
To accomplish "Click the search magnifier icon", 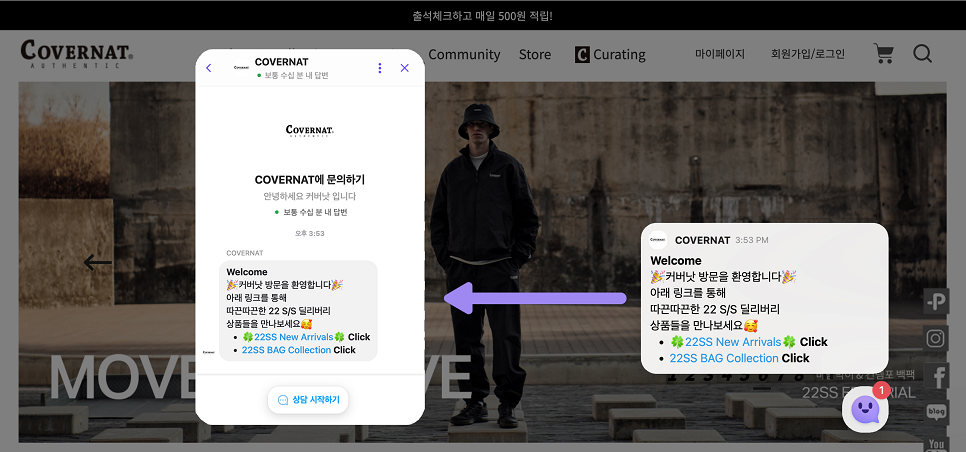I will [922, 54].
